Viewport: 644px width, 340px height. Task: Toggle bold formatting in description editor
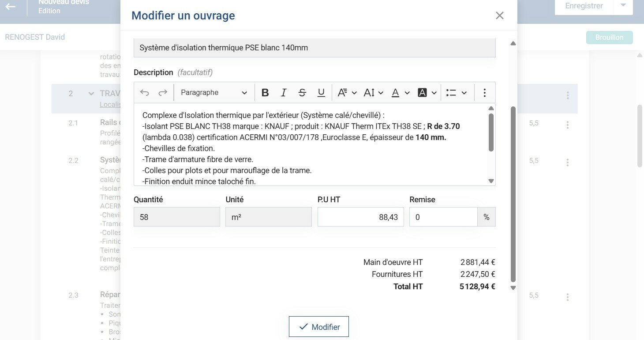[265, 93]
